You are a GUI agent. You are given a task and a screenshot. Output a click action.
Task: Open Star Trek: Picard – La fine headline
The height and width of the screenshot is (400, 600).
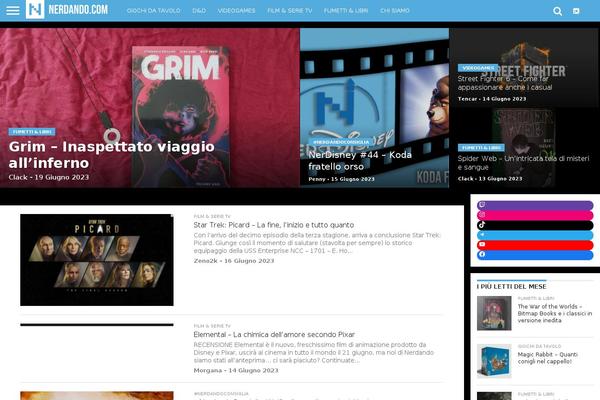pos(274,225)
